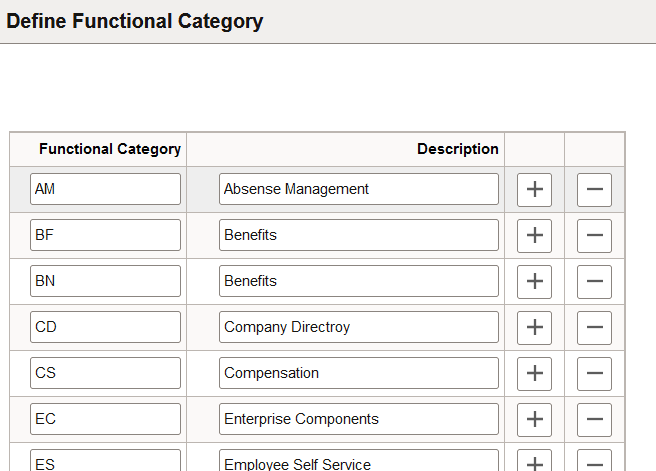Image resolution: width=656 pixels, height=471 pixels.
Task: Delete the Compensation row
Action: pyautogui.click(x=594, y=373)
